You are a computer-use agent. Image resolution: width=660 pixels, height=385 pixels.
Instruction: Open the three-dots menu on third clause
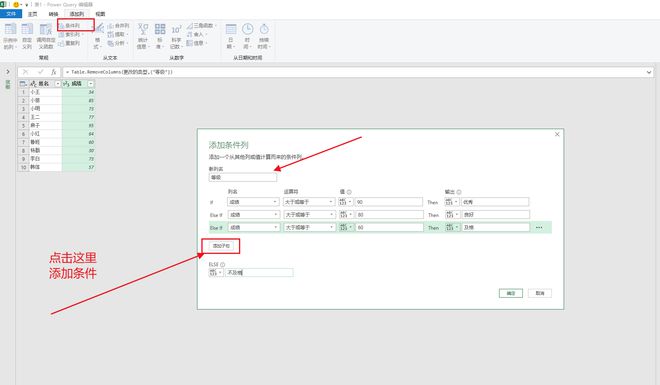539,228
